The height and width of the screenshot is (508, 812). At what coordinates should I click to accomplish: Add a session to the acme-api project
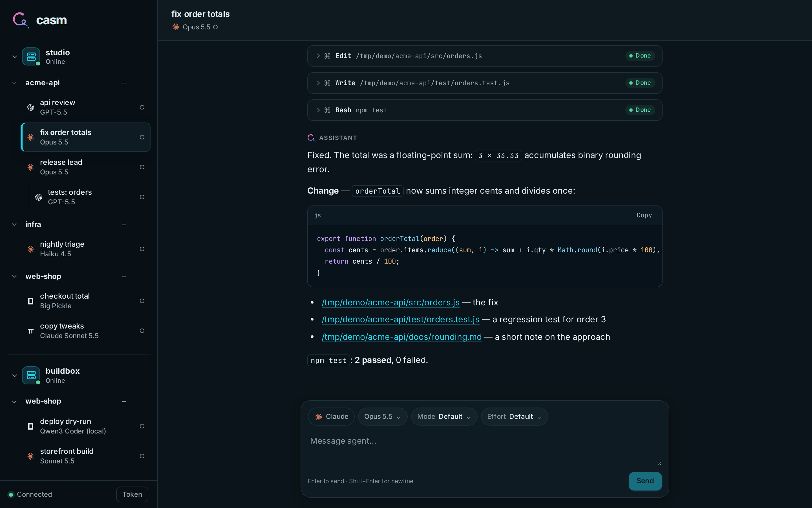pyautogui.click(x=124, y=83)
